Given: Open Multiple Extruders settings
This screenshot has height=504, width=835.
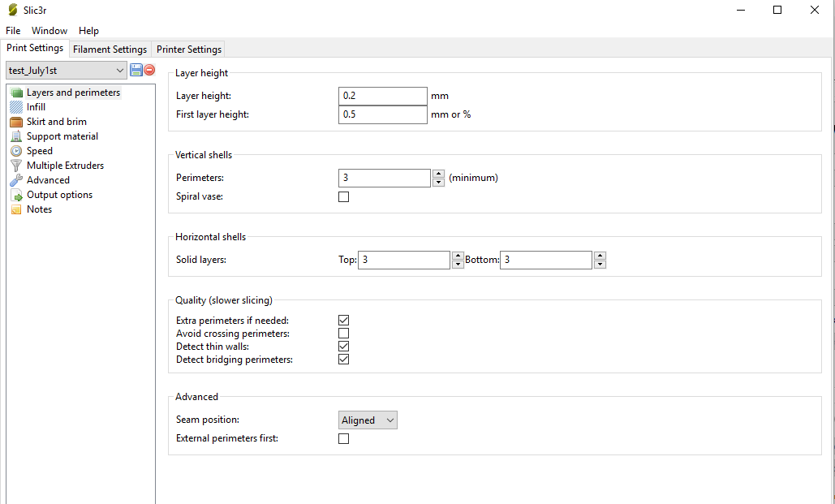Looking at the screenshot, I should click(x=65, y=166).
